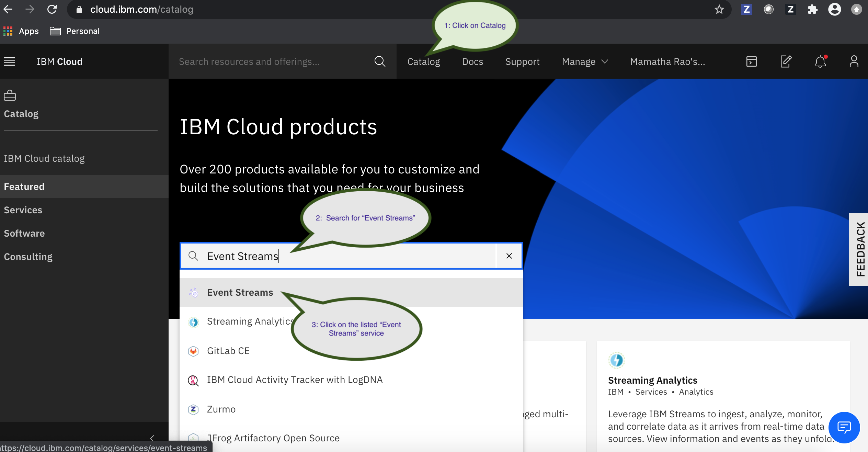Clear the catalog search with X
The image size is (868, 452).
(509, 256)
